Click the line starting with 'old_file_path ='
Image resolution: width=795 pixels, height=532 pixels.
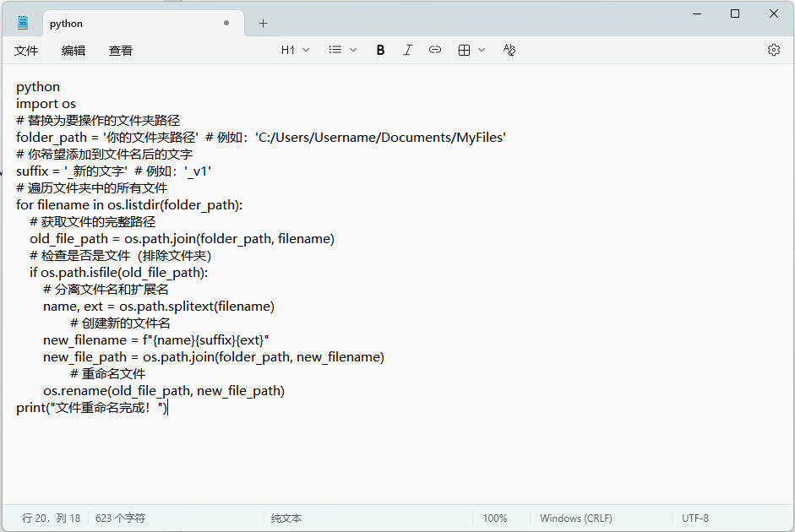(182, 239)
